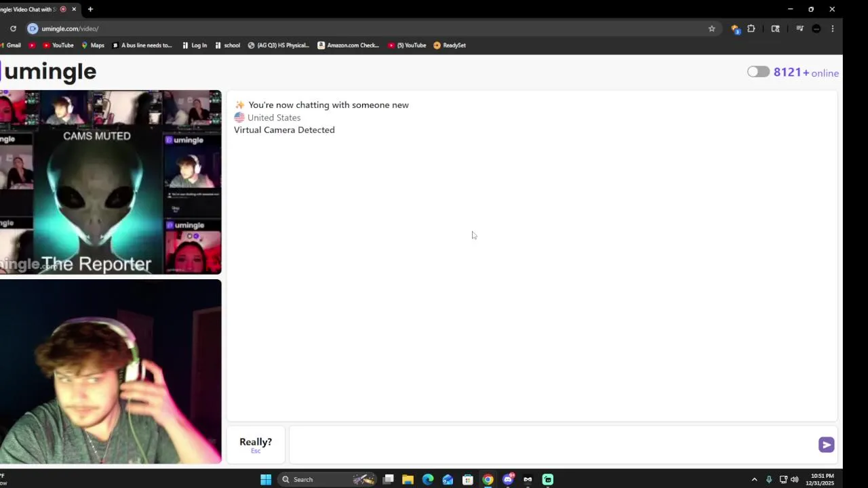The width and height of the screenshot is (868, 488).
Task: Open File Explorer from the taskbar
Action: pyautogui.click(x=408, y=479)
